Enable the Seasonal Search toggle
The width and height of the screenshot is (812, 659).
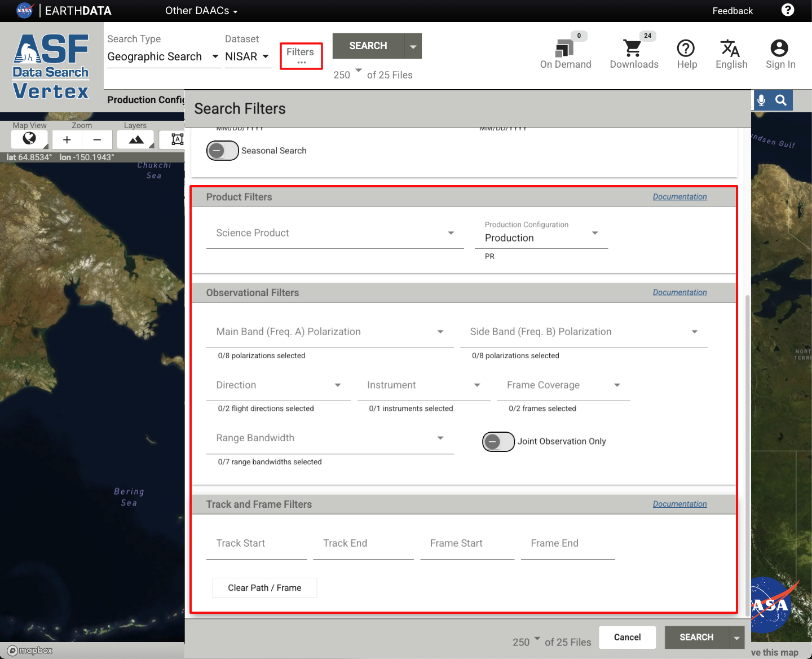pyautogui.click(x=223, y=151)
